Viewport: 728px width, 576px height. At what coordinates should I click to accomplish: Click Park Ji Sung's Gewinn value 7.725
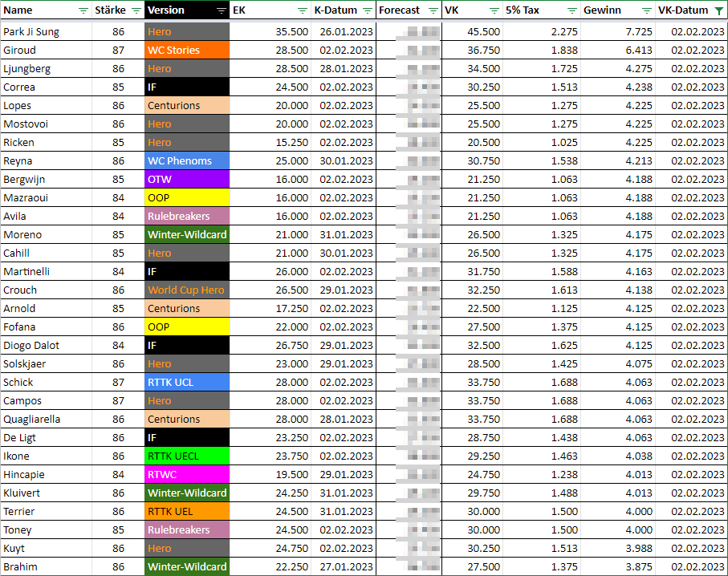tap(638, 31)
